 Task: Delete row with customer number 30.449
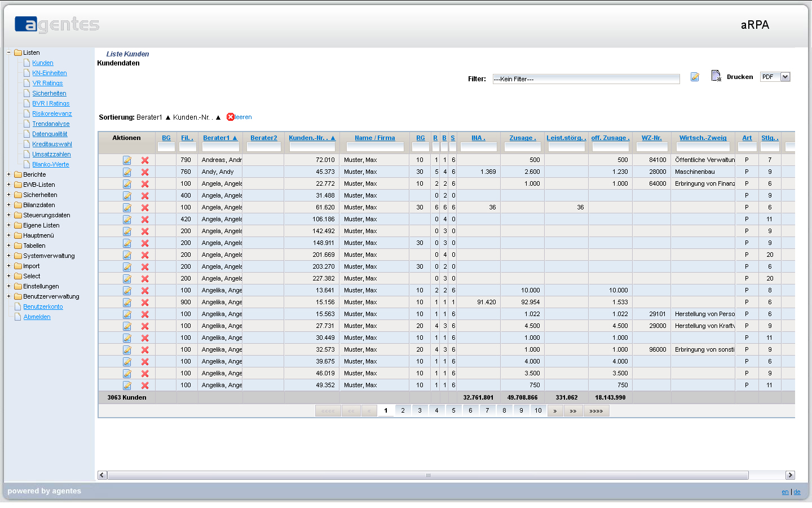[x=145, y=338]
